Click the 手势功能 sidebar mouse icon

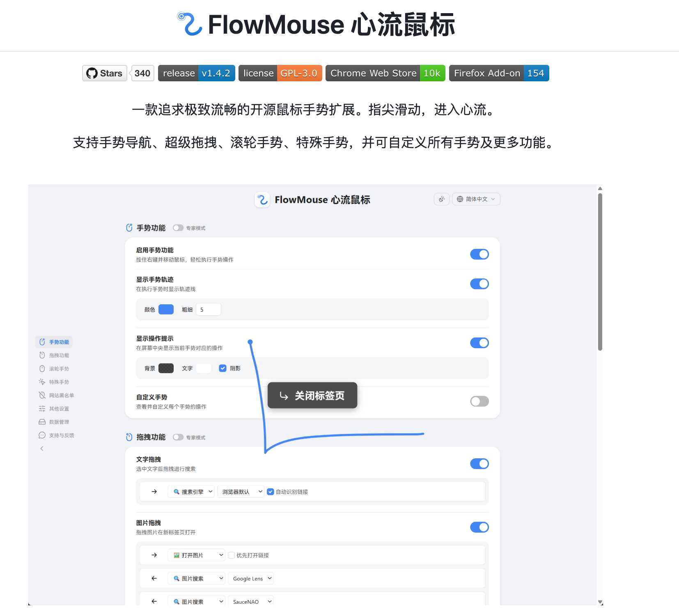pyautogui.click(x=42, y=342)
